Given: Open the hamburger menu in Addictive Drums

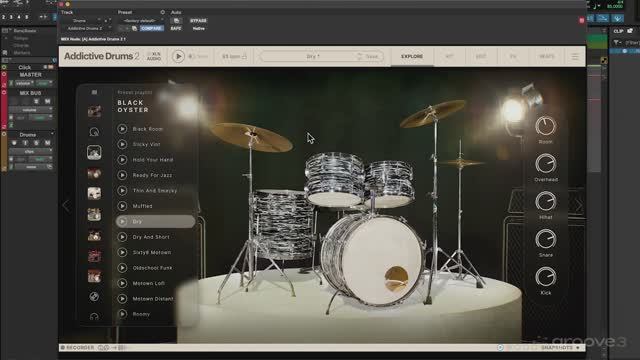Looking at the screenshot, I should tap(575, 57).
